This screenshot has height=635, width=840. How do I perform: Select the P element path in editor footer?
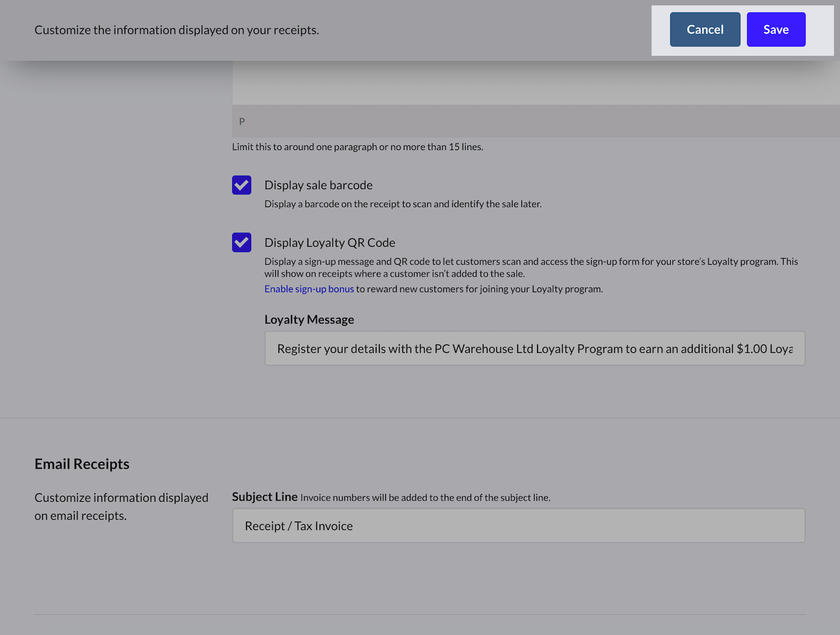[x=242, y=122]
